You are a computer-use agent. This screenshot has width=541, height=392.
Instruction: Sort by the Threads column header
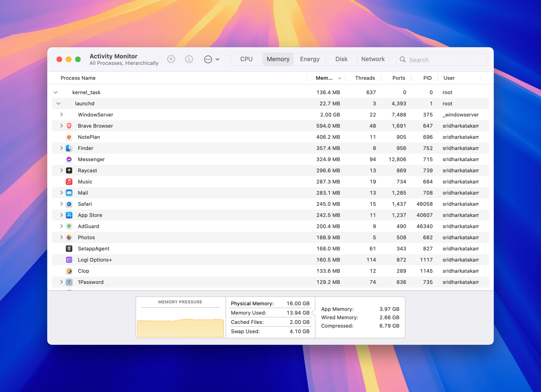(x=365, y=78)
